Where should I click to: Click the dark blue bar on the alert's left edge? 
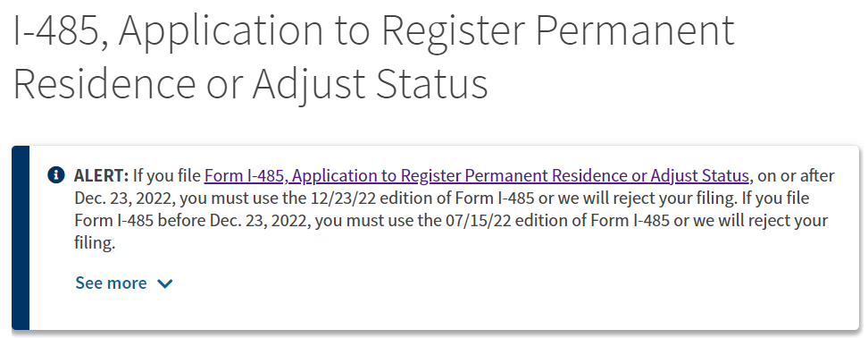(x=21, y=238)
